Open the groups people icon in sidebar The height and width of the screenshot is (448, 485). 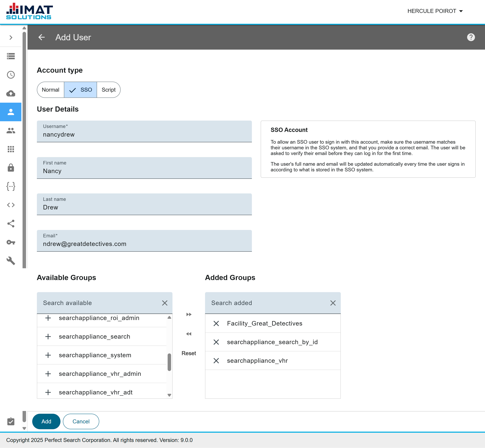coord(11,131)
